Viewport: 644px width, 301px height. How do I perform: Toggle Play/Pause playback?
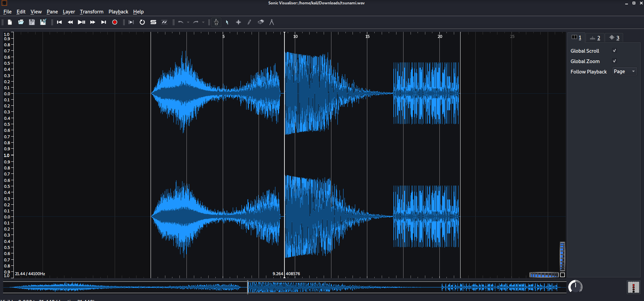coord(82,22)
